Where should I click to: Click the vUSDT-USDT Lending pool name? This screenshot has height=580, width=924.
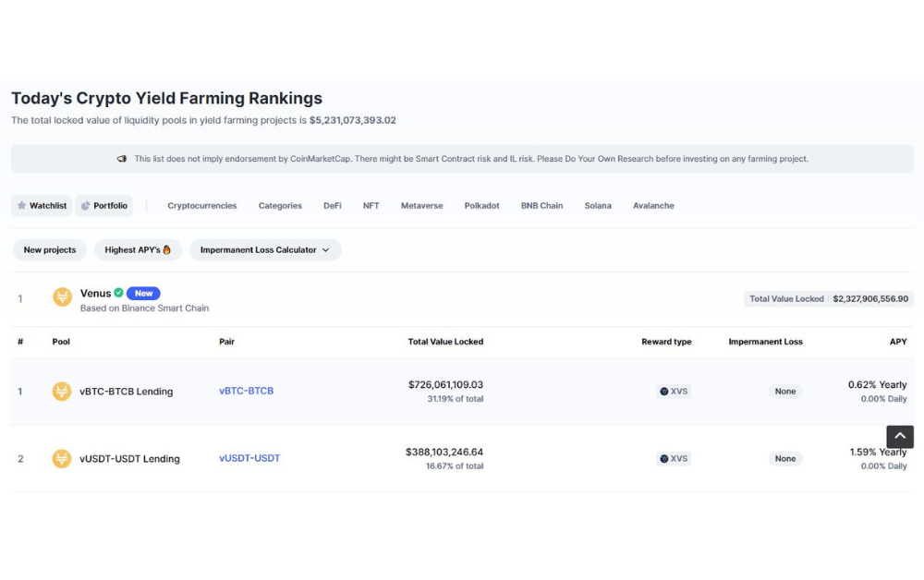129,458
